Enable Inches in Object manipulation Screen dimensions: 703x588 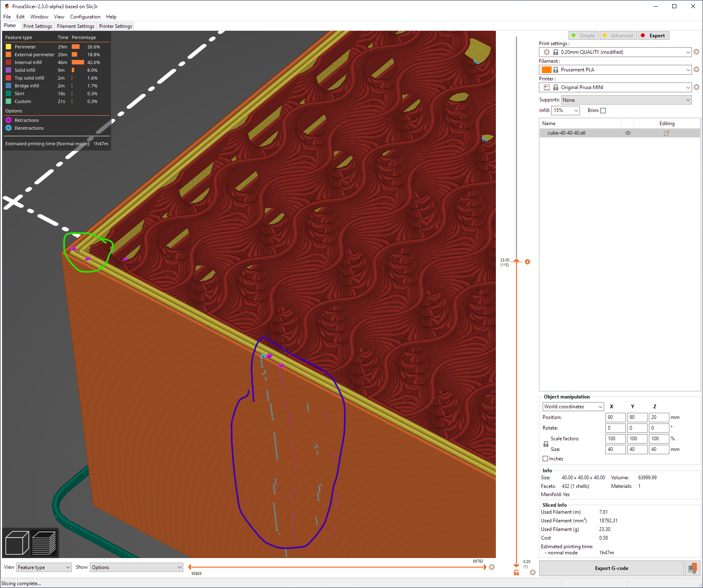click(544, 458)
